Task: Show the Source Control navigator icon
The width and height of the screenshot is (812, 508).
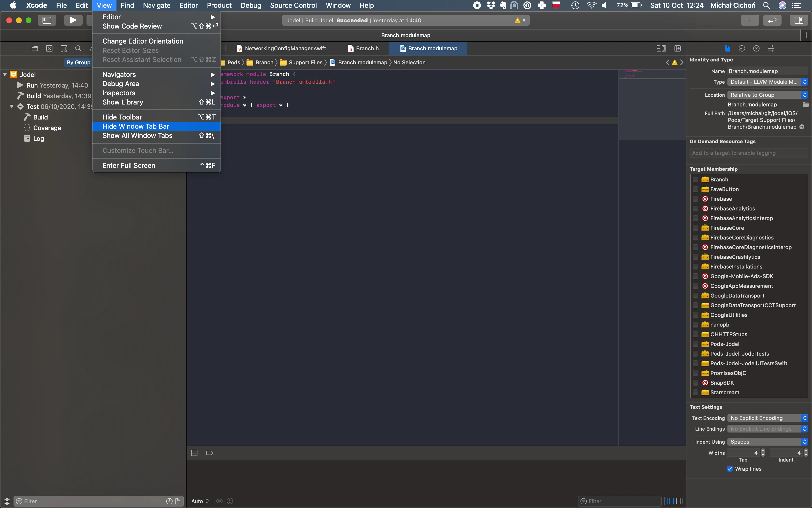Action: [49, 48]
